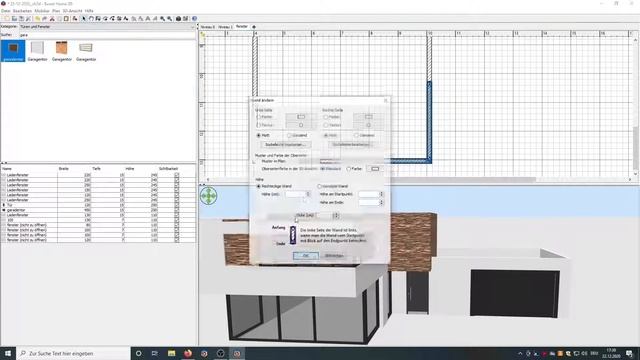Viewport: 640px width, 360px height.
Task: Click the Open home toolbar icon
Action: click(x=14, y=18)
